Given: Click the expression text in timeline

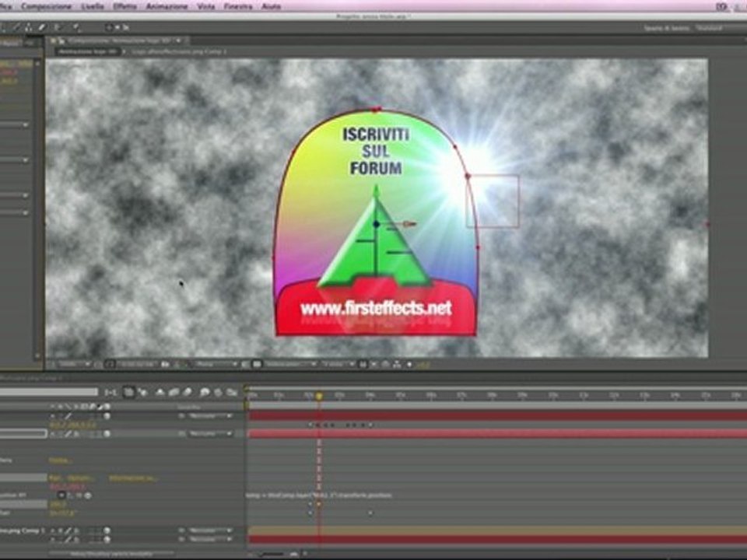Looking at the screenshot, I should point(319,495).
